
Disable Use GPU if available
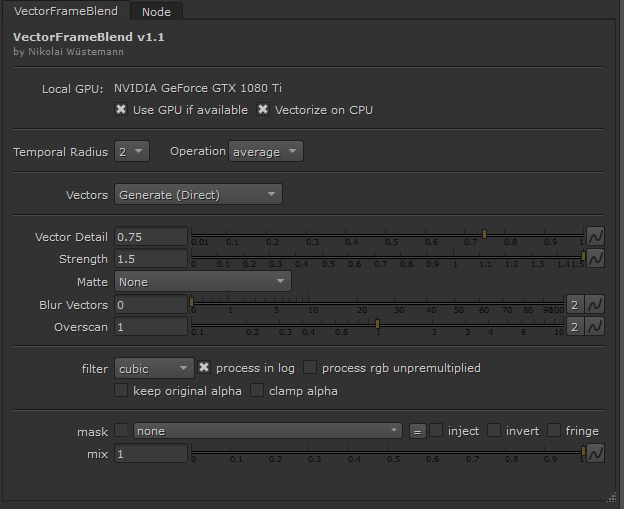121,110
